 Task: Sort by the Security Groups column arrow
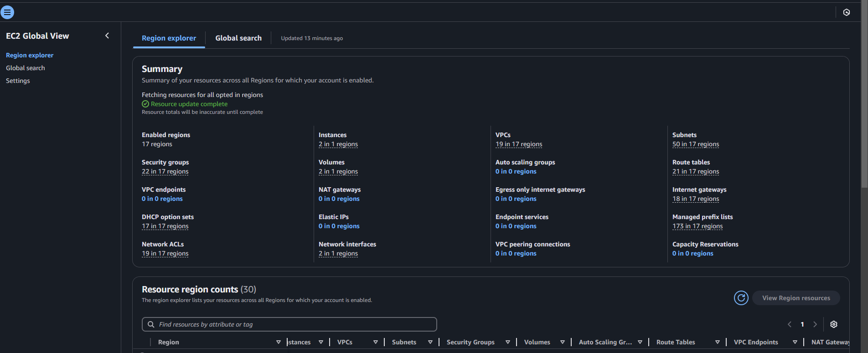[508, 342]
